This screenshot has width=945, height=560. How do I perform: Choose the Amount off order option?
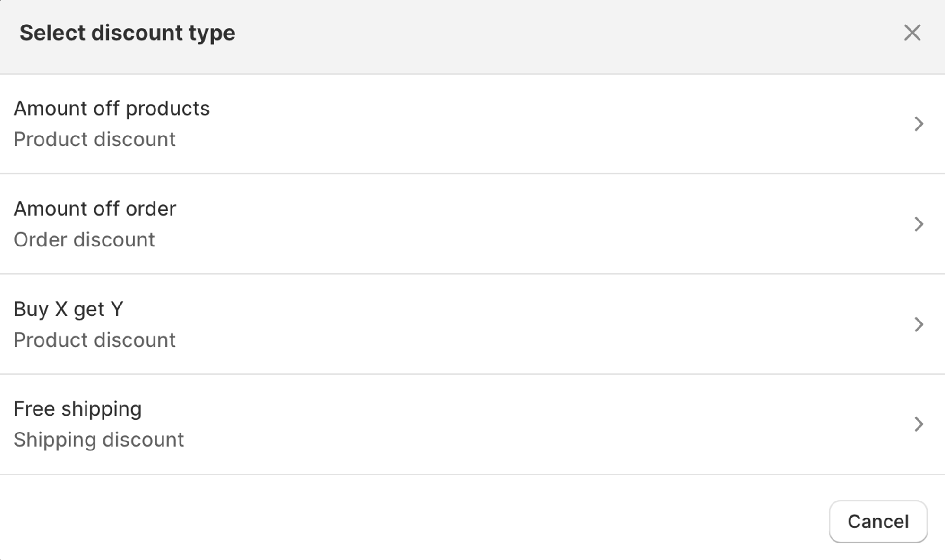(x=95, y=209)
